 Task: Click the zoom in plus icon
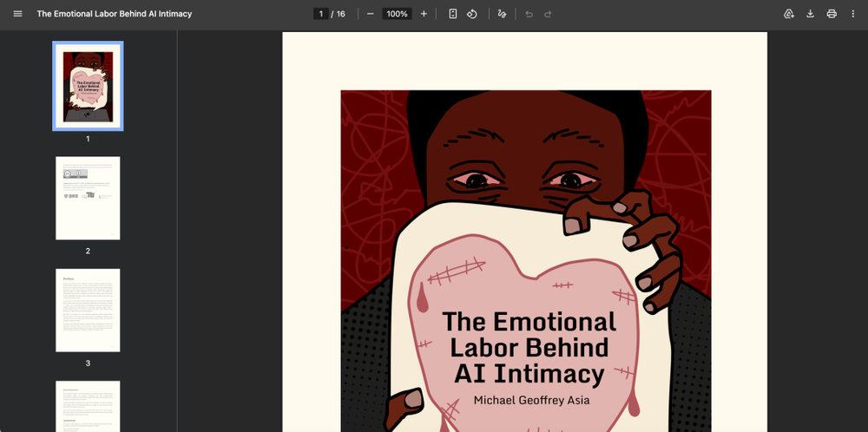pyautogui.click(x=424, y=14)
